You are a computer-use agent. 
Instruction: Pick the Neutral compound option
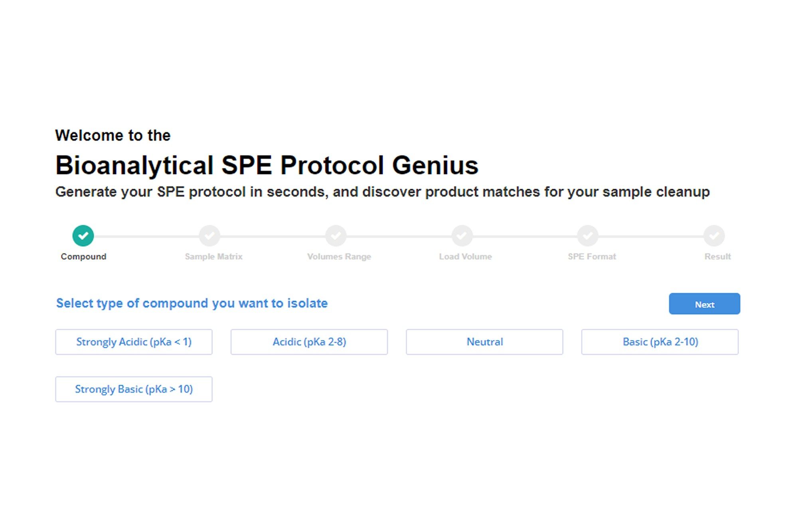click(484, 342)
